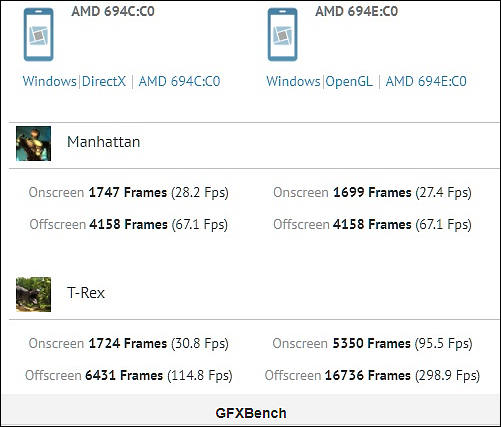501x427 pixels.
Task: Open the AMD 694C:C0 blue device link
Action: (x=179, y=81)
